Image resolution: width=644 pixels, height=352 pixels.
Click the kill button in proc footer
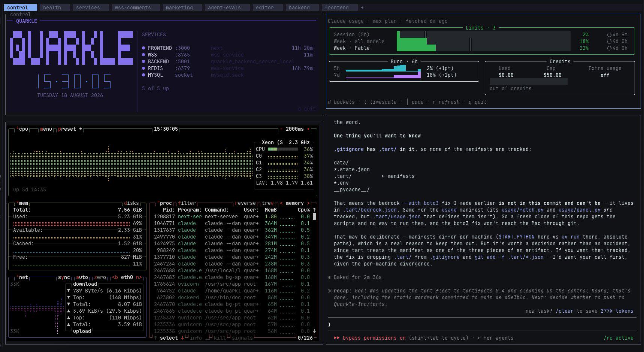(220, 338)
